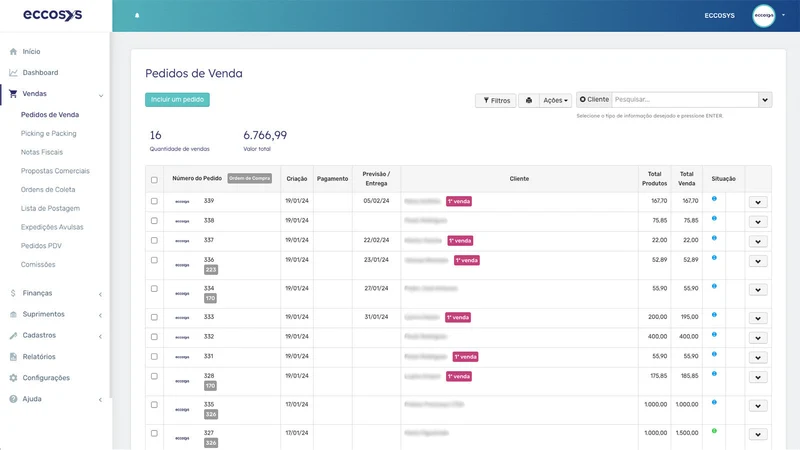
Task: Click channel logo of order 338
Action: click(x=182, y=221)
